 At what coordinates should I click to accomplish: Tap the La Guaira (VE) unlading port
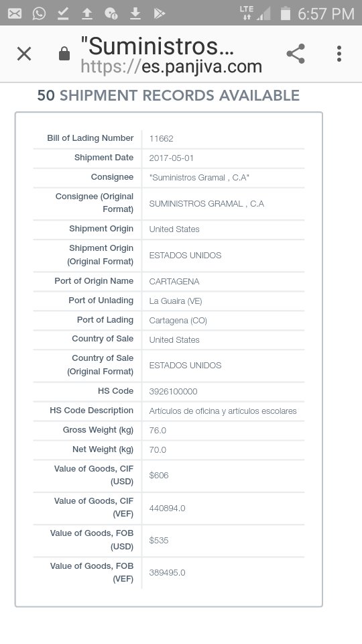[x=176, y=301]
